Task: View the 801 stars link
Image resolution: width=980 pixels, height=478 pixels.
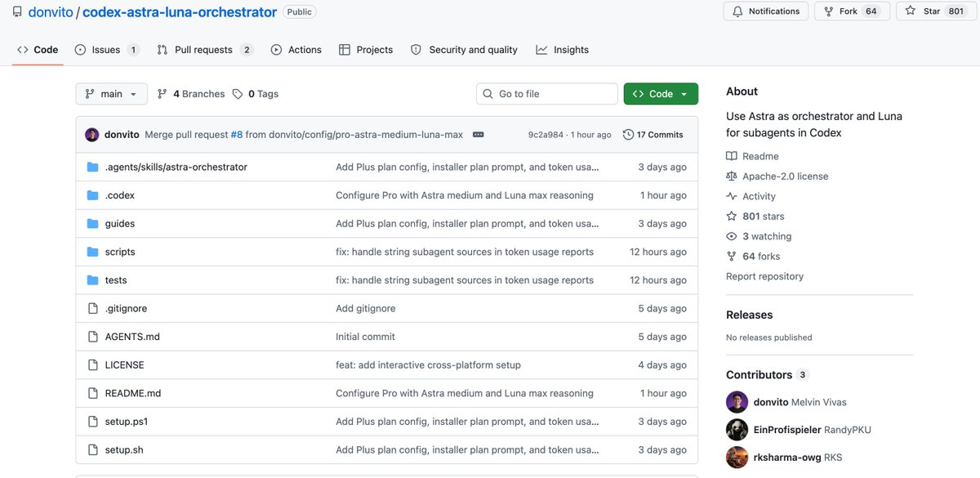Action: coord(755,217)
